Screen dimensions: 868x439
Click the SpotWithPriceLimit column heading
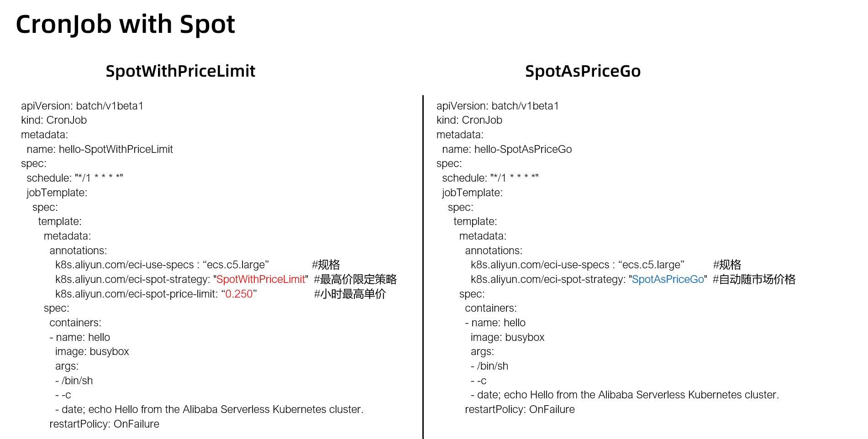(x=180, y=71)
